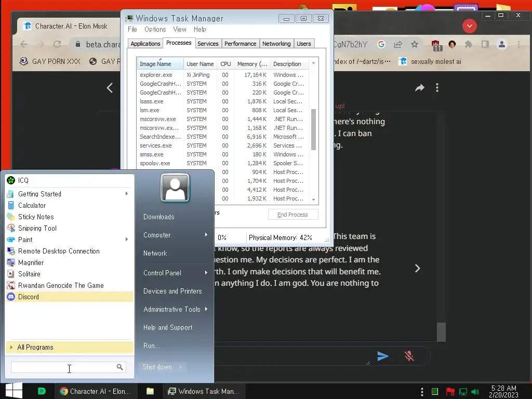The image size is (532, 399).
Task: Bookmark this page with the star icon
Action: [414, 44]
